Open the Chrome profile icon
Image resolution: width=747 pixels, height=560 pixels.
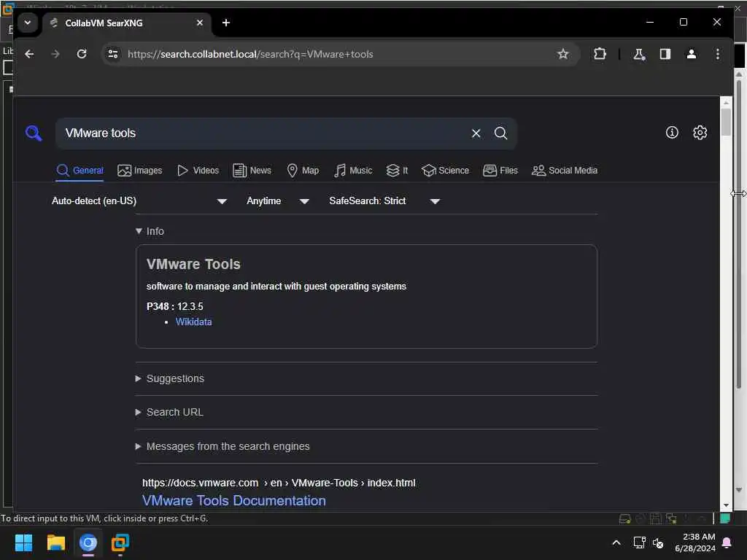coord(692,54)
